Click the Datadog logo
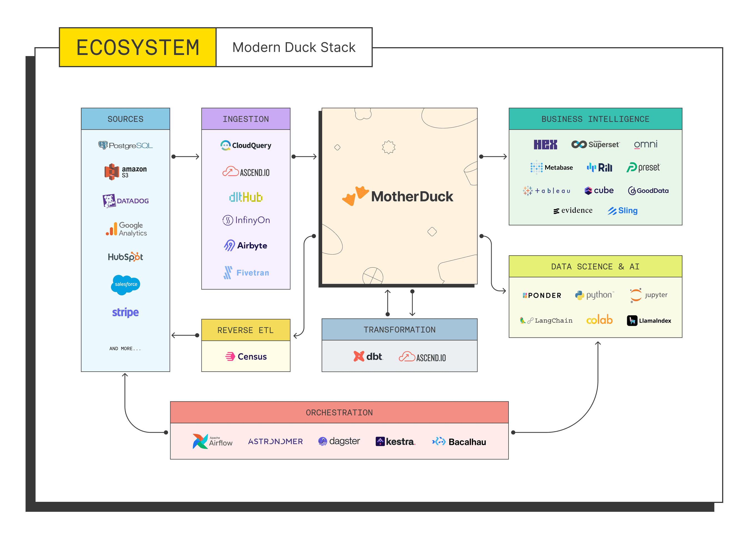The height and width of the screenshot is (534, 756). click(126, 201)
